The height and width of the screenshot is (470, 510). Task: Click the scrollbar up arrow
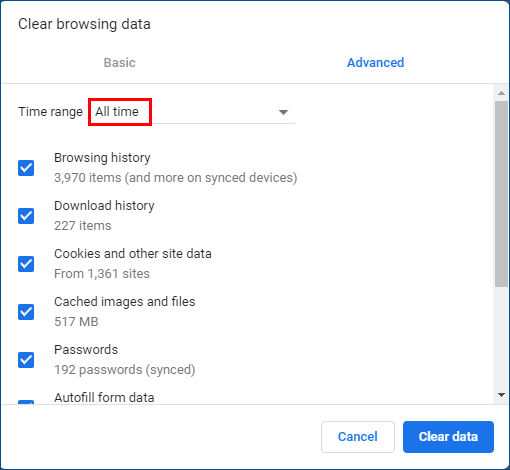[x=501, y=93]
